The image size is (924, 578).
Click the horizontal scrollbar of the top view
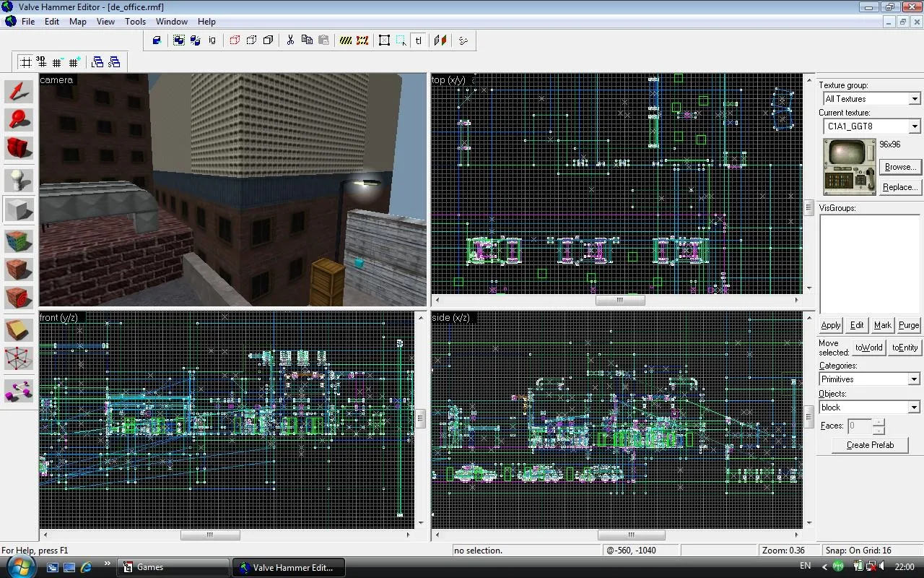[619, 301]
